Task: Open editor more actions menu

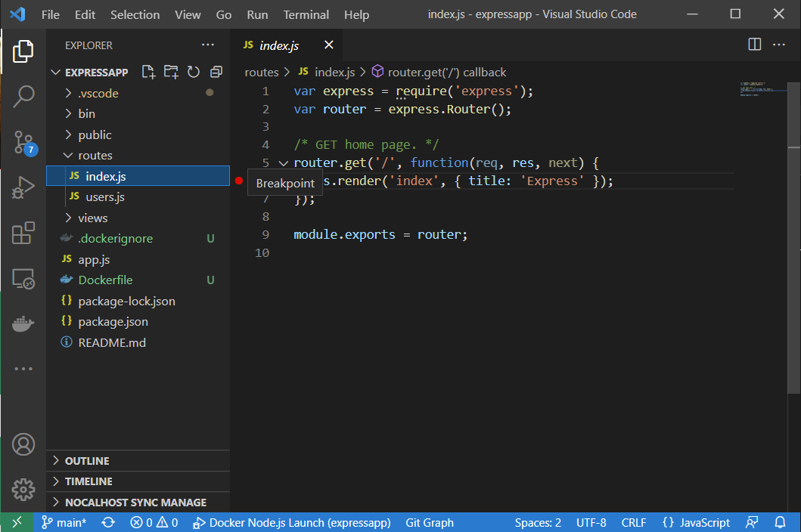Action: point(778,45)
